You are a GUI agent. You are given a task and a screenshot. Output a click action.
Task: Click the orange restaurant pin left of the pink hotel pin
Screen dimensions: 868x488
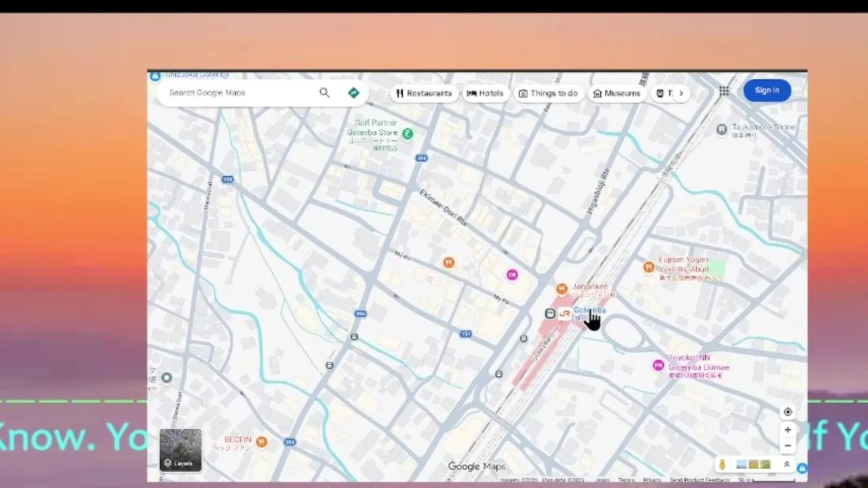[x=448, y=262]
